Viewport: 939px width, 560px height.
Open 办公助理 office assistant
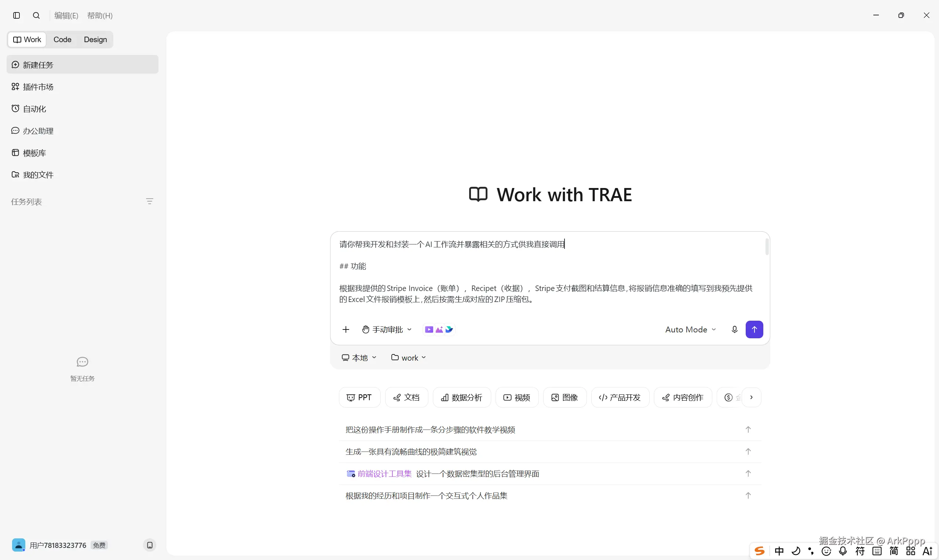pyautogui.click(x=82, y=131)
